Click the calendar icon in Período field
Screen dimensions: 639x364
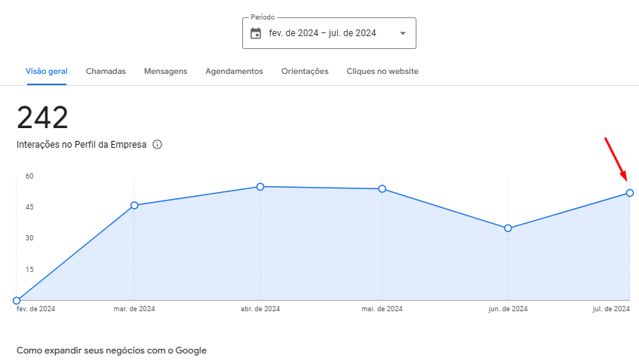pos(256,33)
